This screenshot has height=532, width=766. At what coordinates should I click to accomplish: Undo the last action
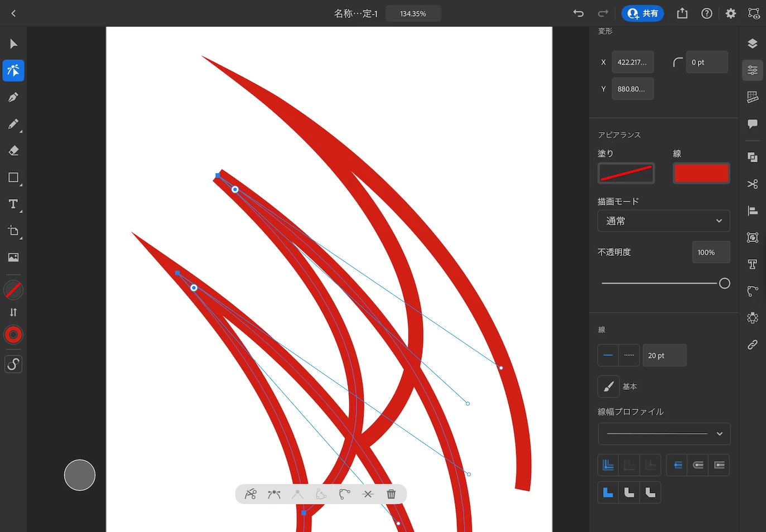click(579, 13)
